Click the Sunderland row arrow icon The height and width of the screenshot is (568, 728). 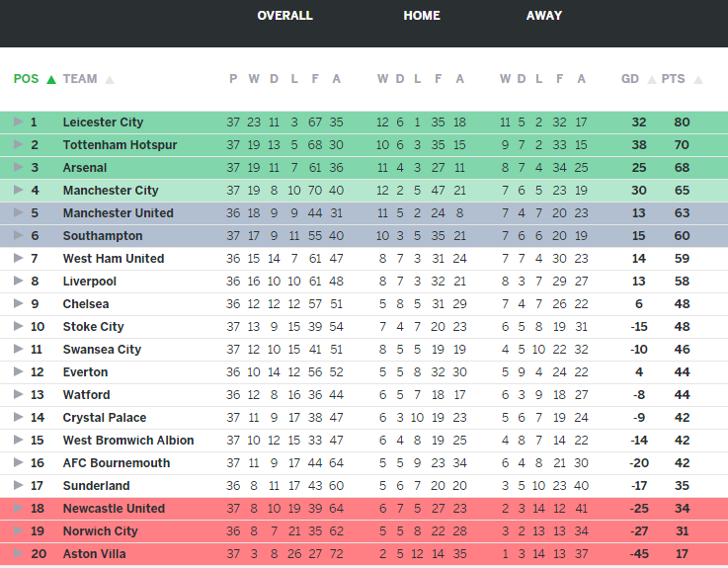[18, 486]
